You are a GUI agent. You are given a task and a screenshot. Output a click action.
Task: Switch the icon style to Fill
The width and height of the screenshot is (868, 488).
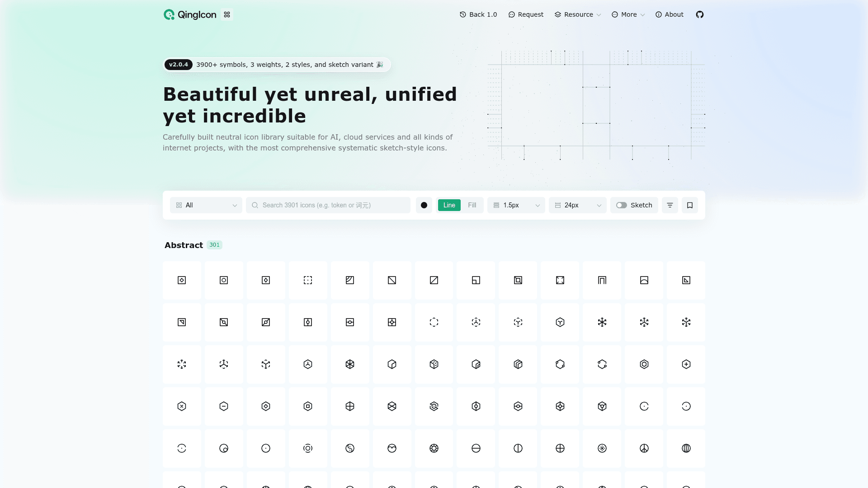tap(472, 205)
